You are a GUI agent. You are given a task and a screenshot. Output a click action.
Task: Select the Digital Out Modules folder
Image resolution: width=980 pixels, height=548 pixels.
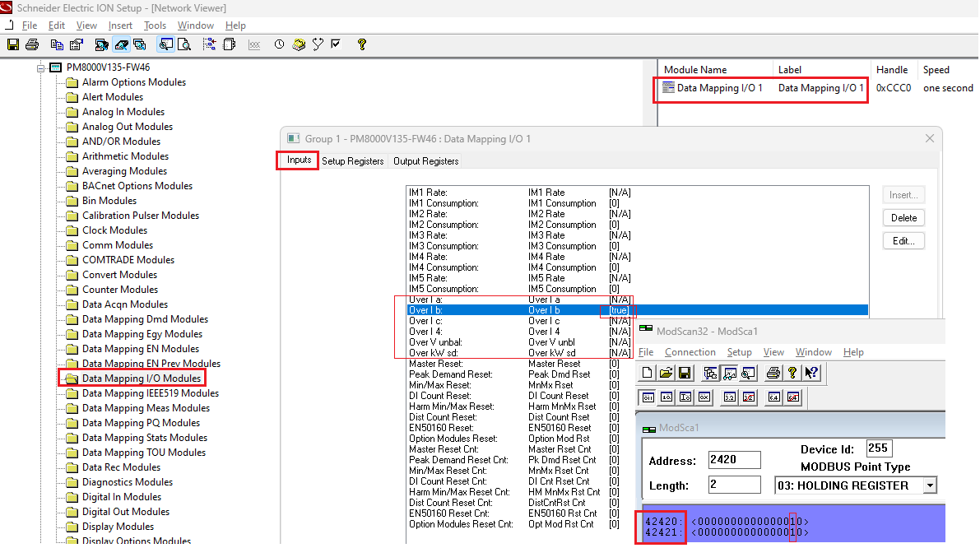[126, 512]
